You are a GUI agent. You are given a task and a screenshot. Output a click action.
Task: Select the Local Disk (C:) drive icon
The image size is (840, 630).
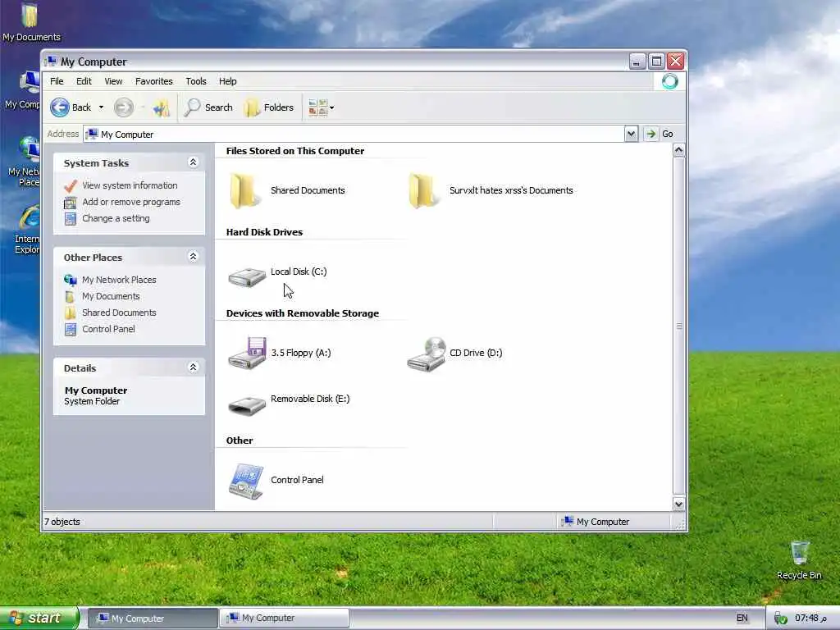[x=247, y=277]
